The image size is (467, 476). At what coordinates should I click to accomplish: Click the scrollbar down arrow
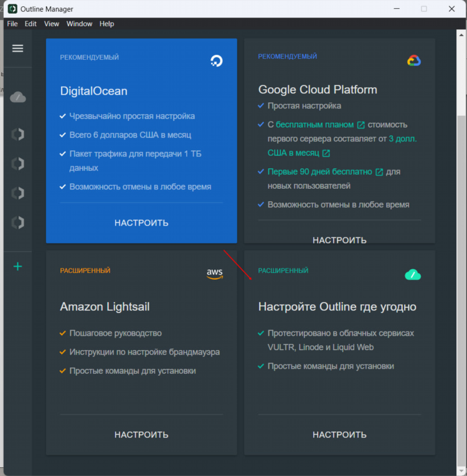tap(461, 471)
